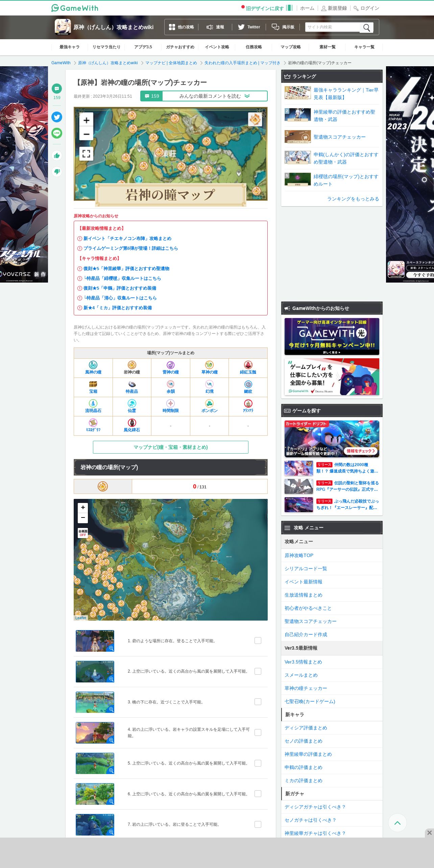Open イベント攻略 nav menu
This screenshot has height=868, width=434.
217,47
